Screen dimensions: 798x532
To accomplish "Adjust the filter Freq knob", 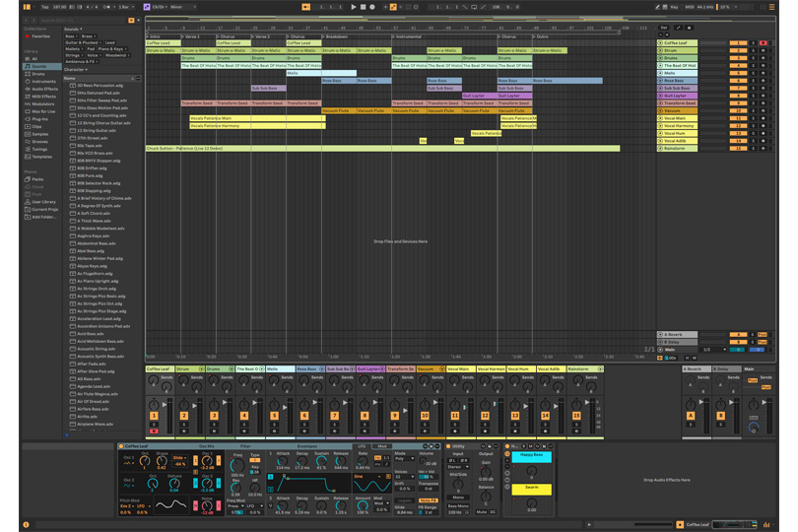I will (236, 465).
